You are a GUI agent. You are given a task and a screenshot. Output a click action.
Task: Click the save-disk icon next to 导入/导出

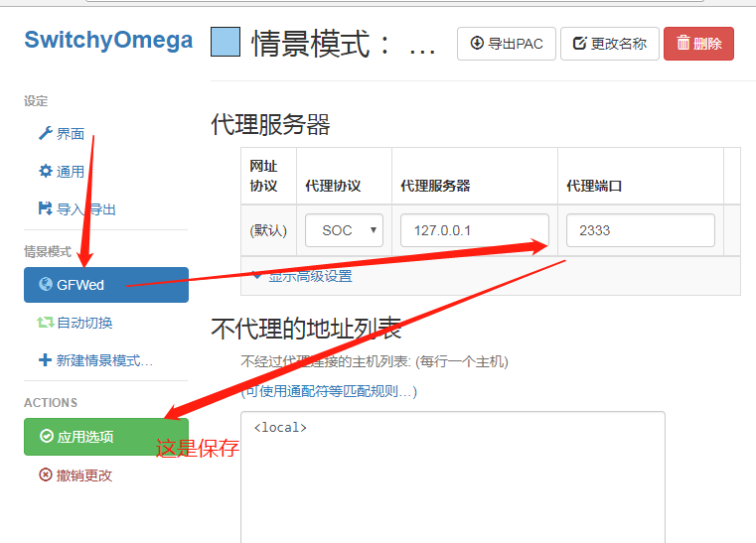pos(46,208)
